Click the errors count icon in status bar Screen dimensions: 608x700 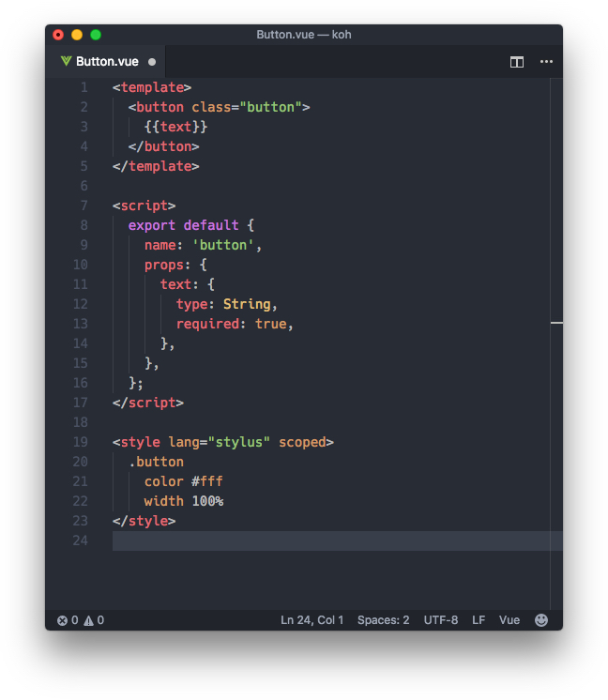tap(62, 620)
